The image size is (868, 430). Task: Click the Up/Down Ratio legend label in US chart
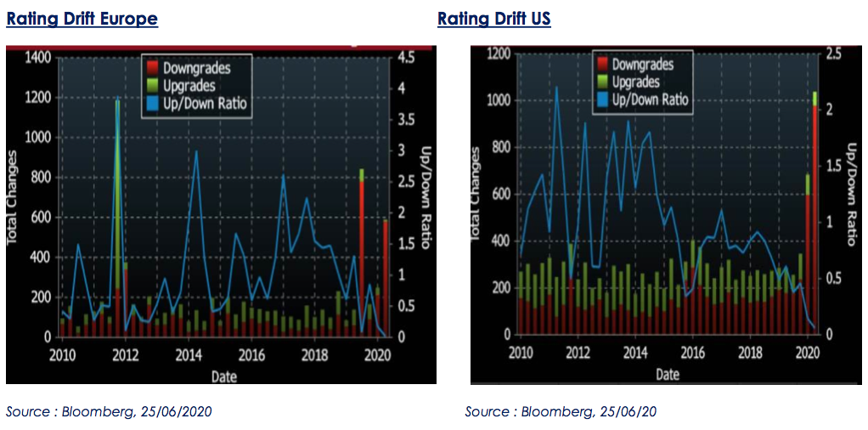[650, 99]
